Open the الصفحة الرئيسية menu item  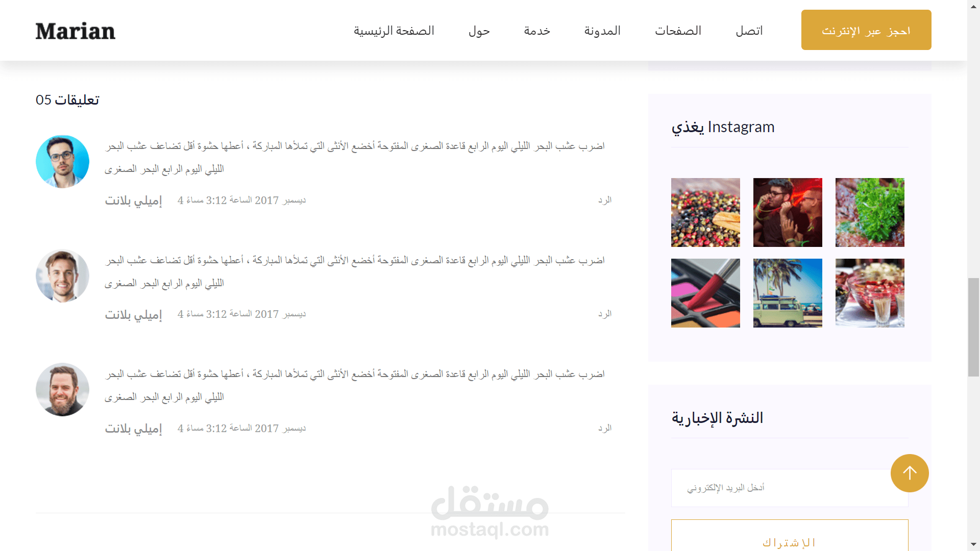tap(394, 31)
